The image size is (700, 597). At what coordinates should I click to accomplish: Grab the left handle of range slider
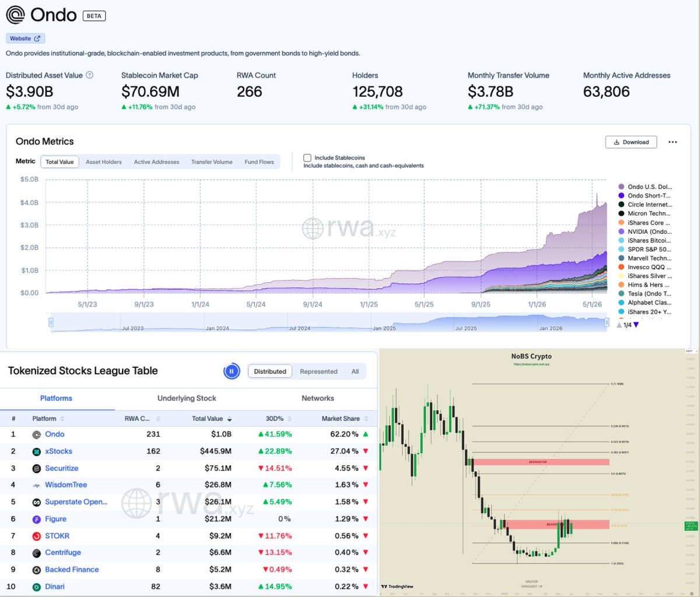(51, 322)
